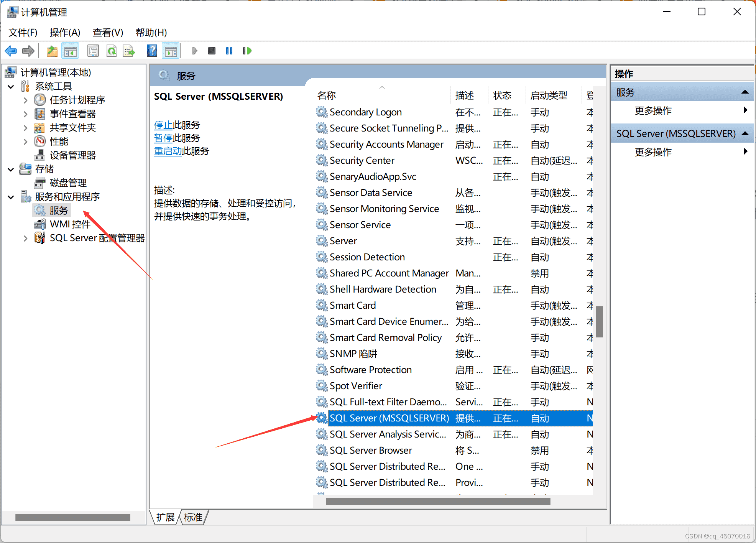Select 设备管理器 in the tree

point(72,155)
